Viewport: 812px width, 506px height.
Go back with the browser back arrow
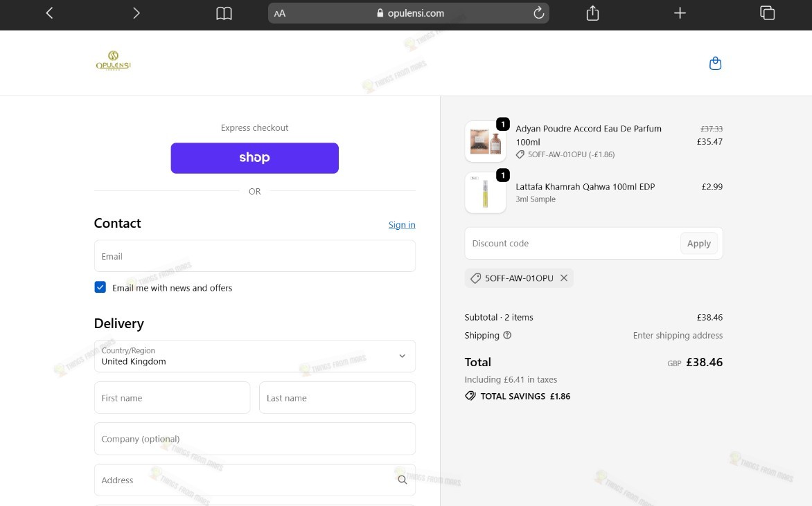[50, 13]
